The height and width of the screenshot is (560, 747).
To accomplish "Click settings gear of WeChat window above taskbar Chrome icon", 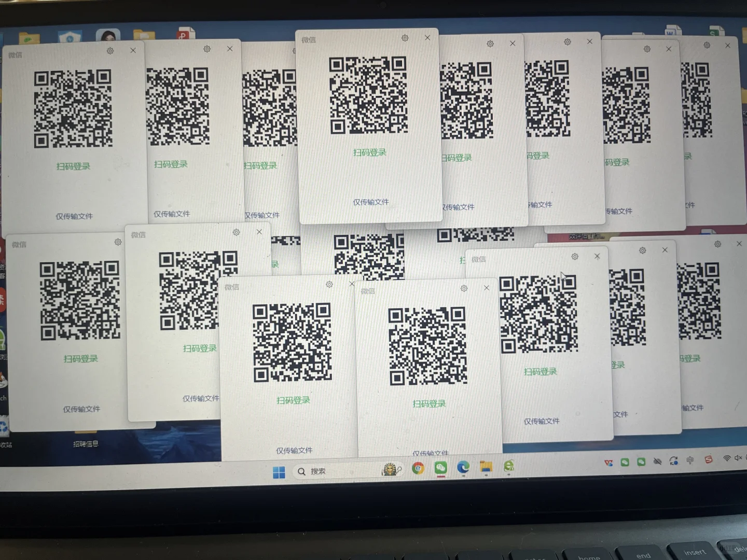I will pos(464,288).
